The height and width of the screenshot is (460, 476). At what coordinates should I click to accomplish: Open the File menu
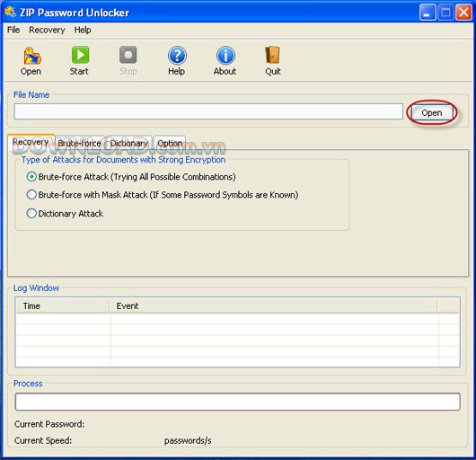coord(13,30)
